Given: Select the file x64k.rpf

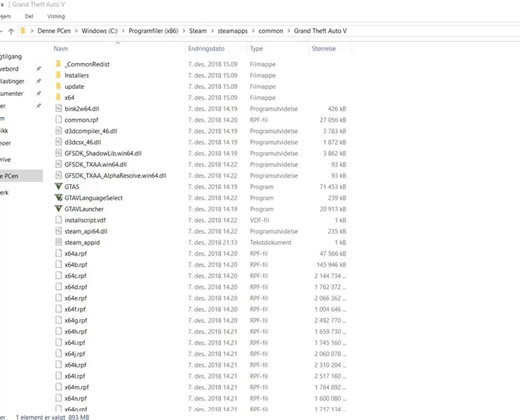Looking at the screenshot, I should 76,365.
